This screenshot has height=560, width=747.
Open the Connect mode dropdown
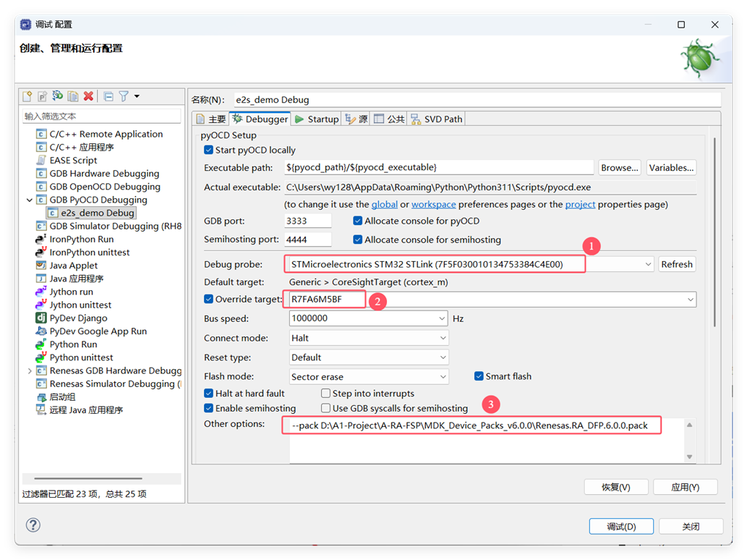443,338
